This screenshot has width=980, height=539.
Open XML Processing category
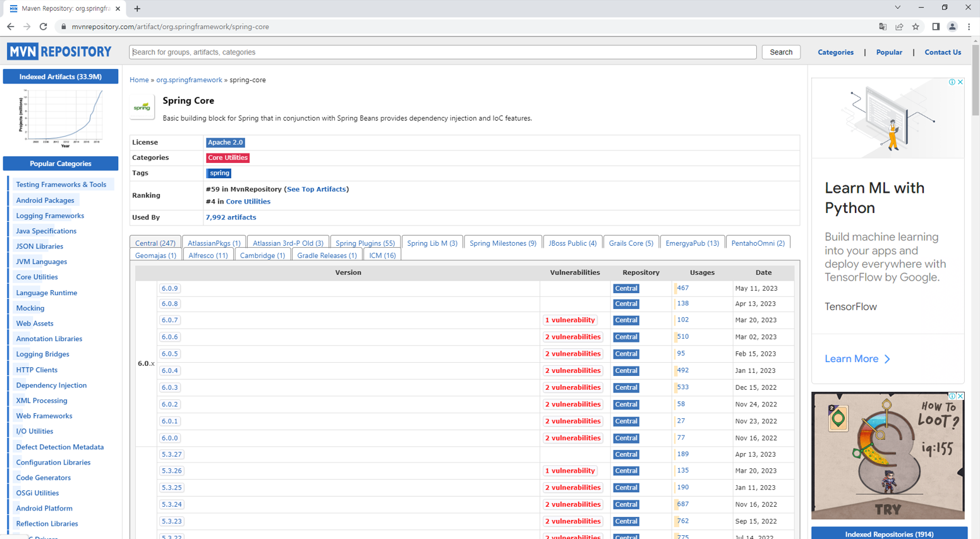(x=41, y=401)
